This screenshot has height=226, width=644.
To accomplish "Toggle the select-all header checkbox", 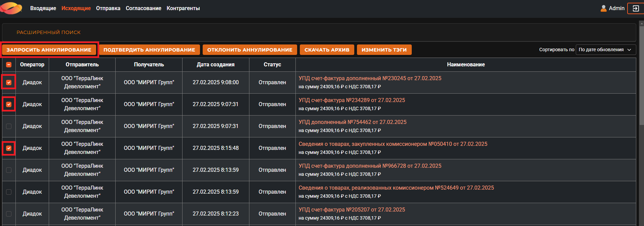I will pos(9,65).
